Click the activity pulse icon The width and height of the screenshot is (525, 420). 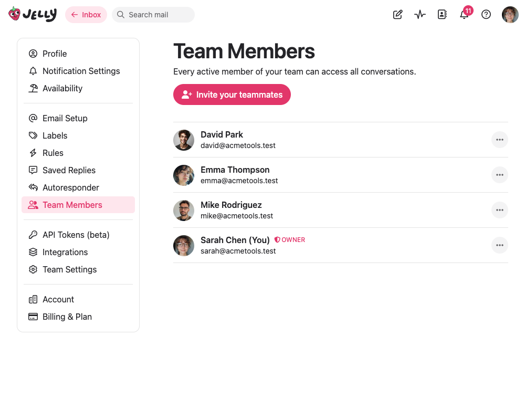419,14
